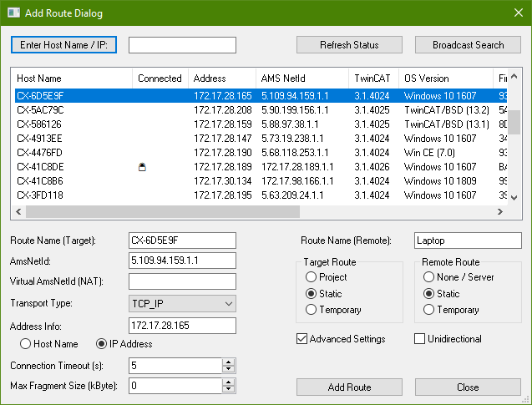This screenshot has width=532, height=405.
Task: Click the Close button at bottom
Action: click(x=468, y=387)
